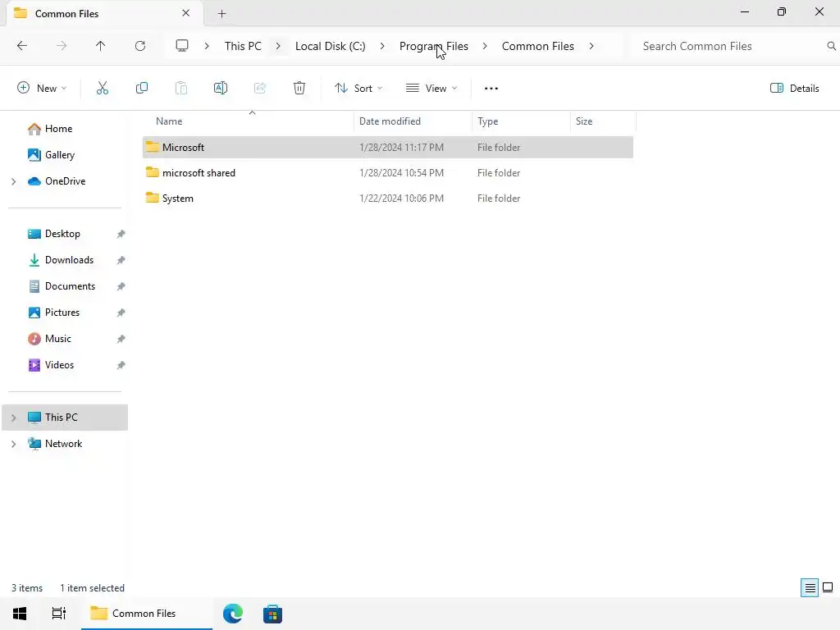This screenshot has height=630, width=840.
Task: Open Windows Start menu
Action: [x=20, y=614]
